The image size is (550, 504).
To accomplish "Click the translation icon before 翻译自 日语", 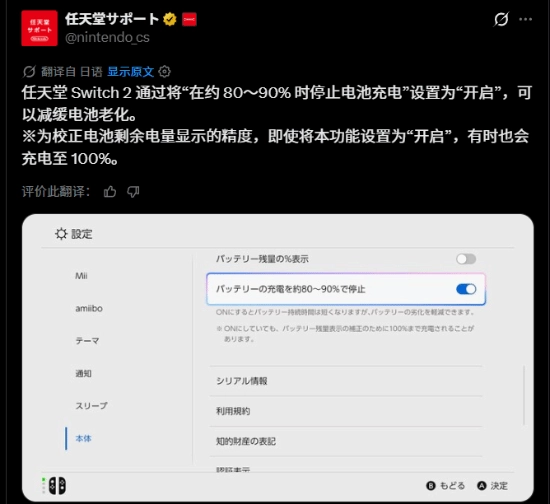I will pos(29,72).
